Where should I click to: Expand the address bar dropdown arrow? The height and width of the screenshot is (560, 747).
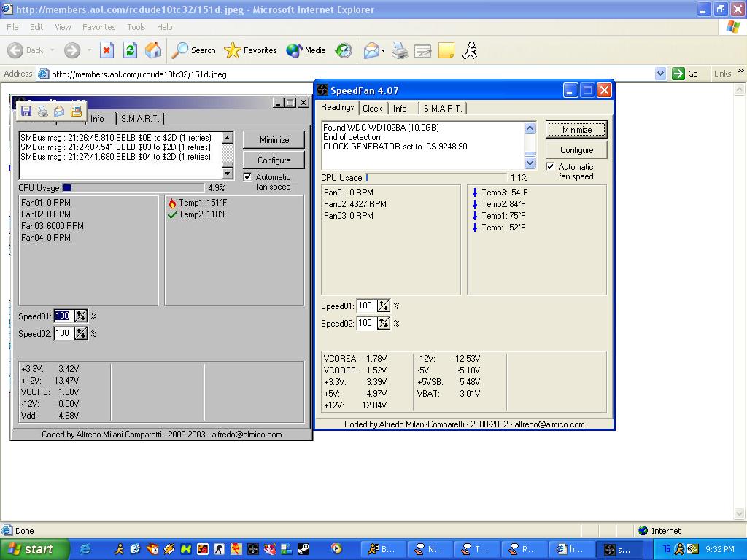click(x=660, y=74)
